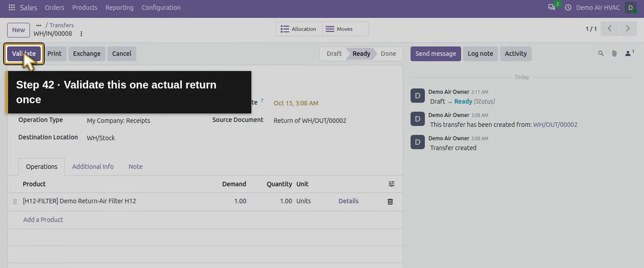
Task: Search messages in the chatter
Action: tap(601, 54)
